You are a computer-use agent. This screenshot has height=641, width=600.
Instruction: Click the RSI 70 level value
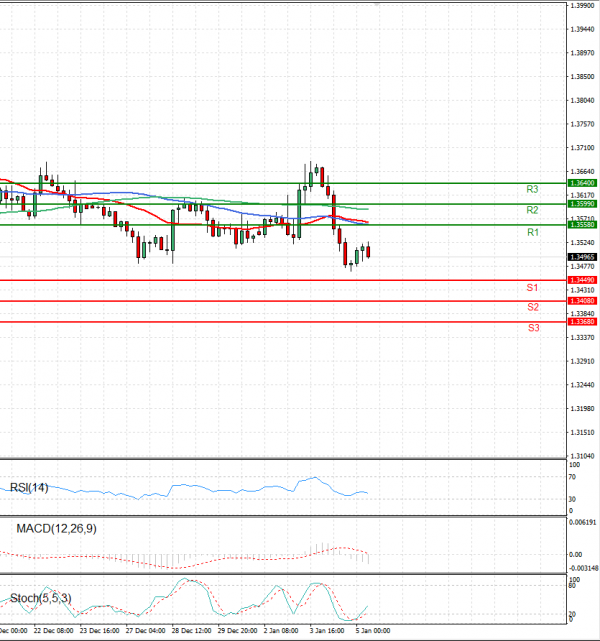click(x=572, y=477)
